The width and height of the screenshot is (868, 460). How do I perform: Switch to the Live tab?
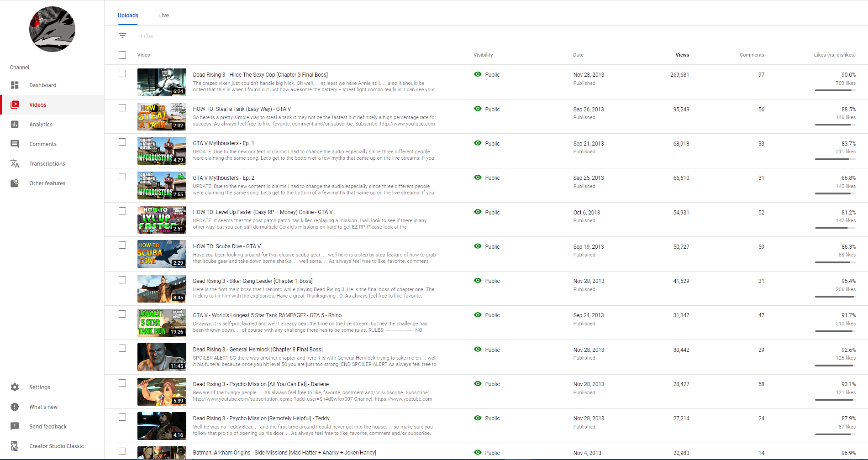[164, 16]
